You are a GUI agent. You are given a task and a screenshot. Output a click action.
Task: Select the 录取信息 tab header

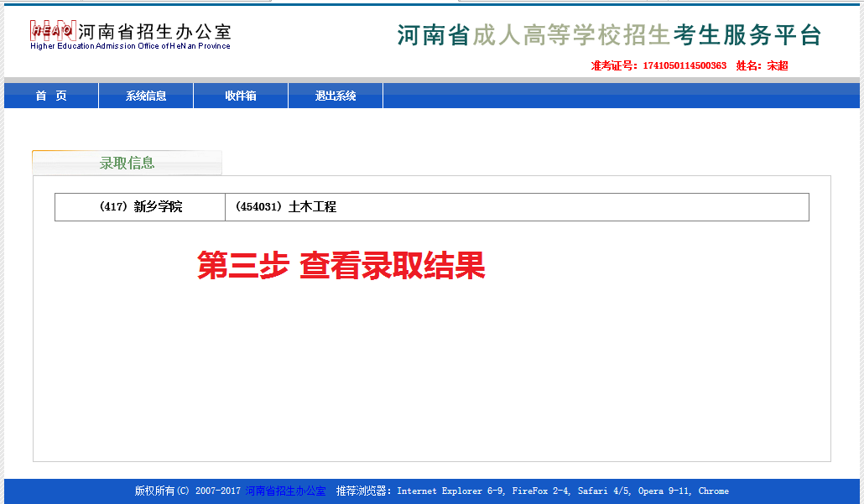(x=127, y=163)
